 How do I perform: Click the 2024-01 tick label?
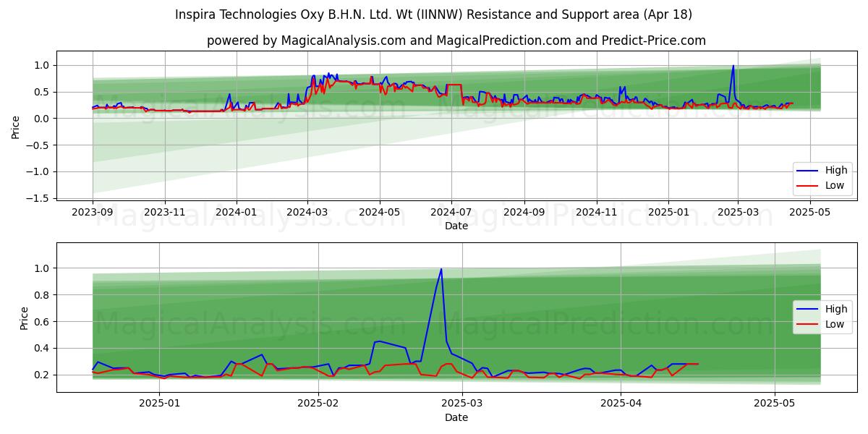pos(237,213)
